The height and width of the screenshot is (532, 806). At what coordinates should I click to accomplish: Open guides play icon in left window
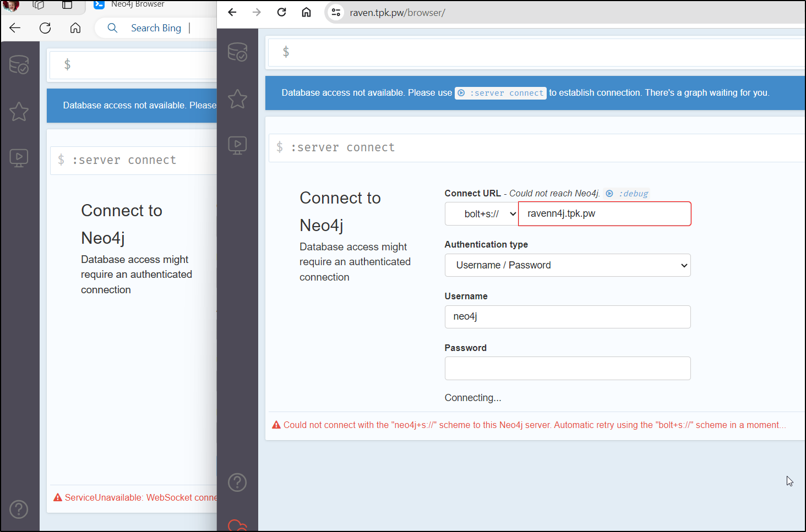pos(19,158)
